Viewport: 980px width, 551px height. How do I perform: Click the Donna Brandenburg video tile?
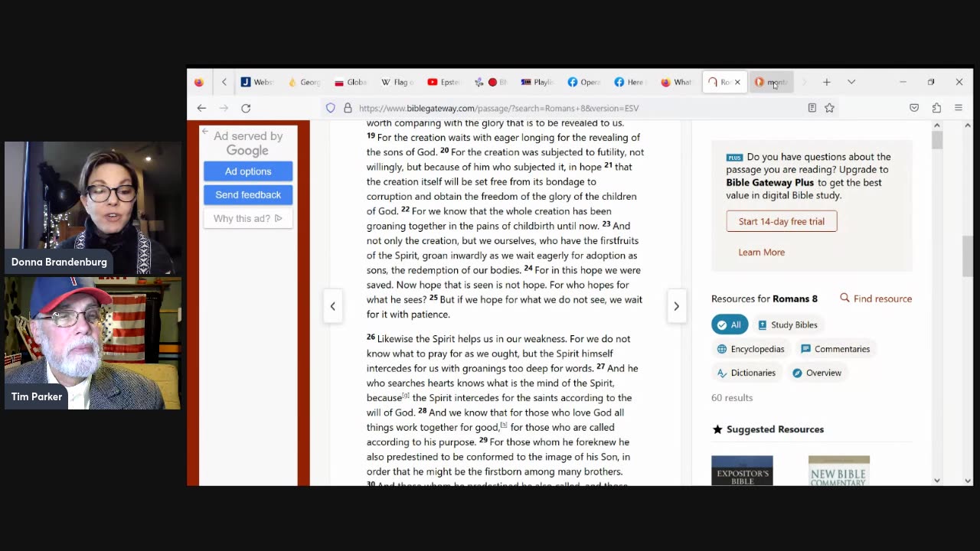[x=93, y=207]
